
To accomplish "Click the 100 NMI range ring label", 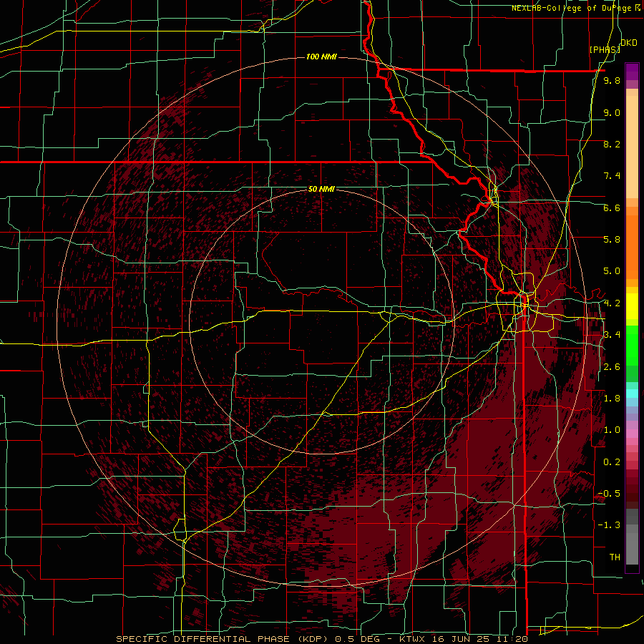I will (321, 57).
